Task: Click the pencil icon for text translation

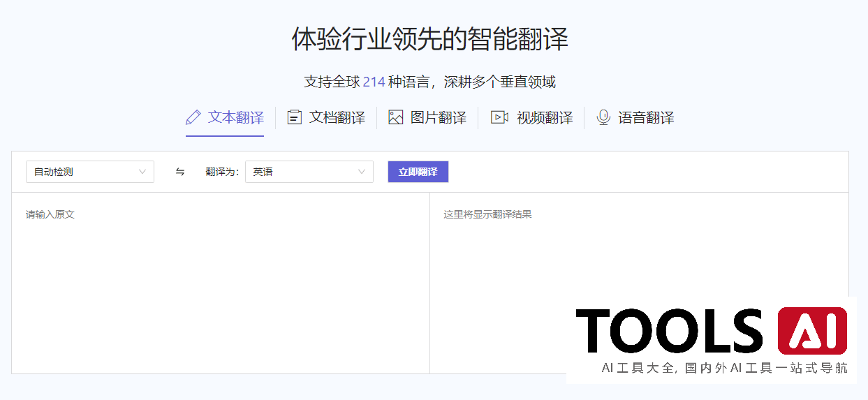Action: [x=193, y=117]
